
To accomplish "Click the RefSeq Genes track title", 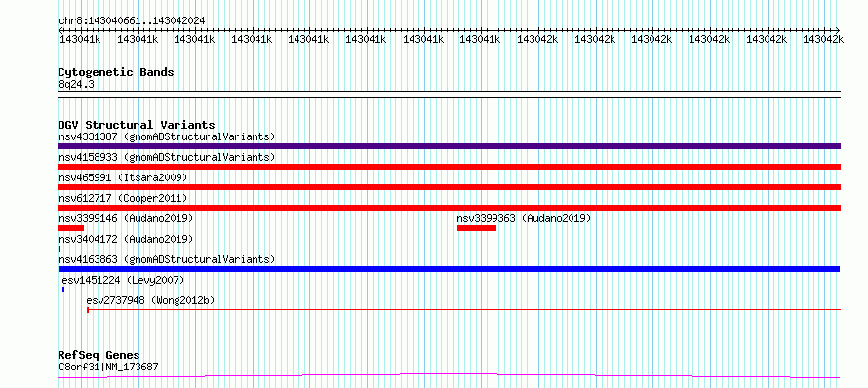I will pyautogui.click(x=99, y=355).
